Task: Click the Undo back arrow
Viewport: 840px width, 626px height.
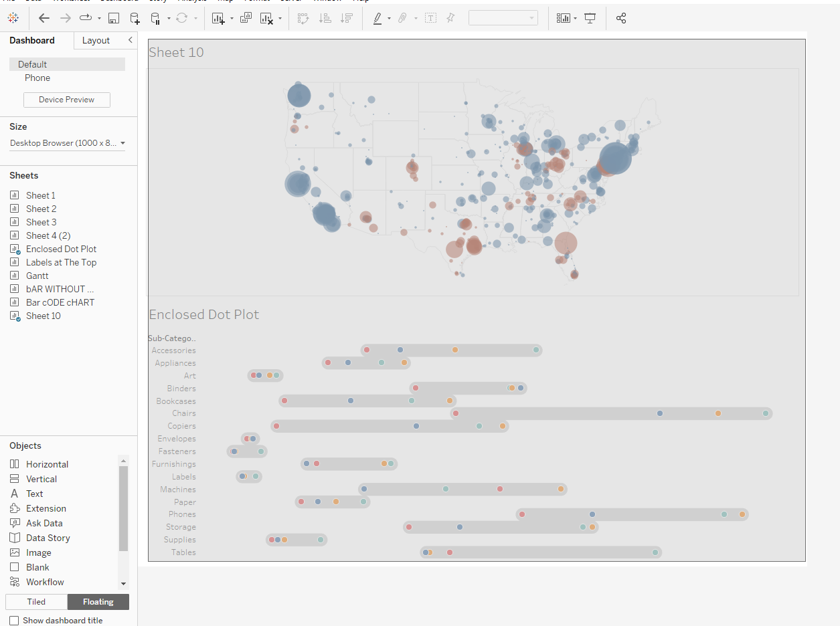Action: tap(44, 18)
